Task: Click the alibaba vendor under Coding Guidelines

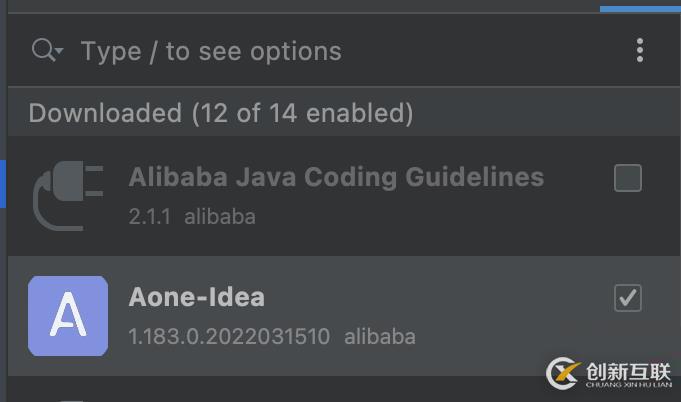Action: 220,216
